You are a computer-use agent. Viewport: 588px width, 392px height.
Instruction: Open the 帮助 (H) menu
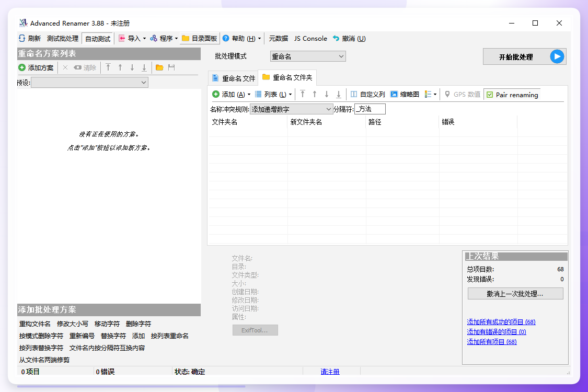pyautogui.click(x=241, y=38)
